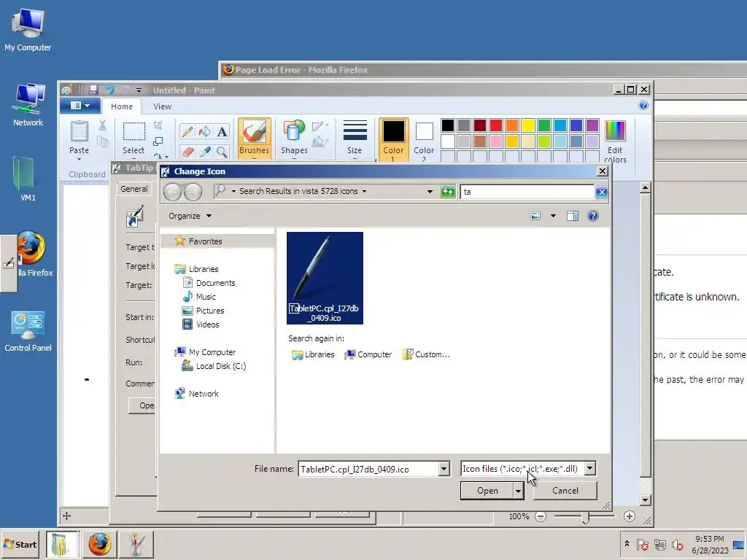The image size is (747, 560).
Task: Click the Paint zoom slider handle
Action: [586, 517]
